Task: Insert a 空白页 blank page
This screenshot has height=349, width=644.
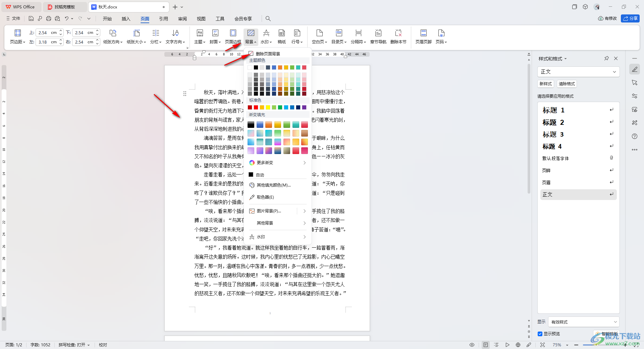Action: (x=319, y=37)
